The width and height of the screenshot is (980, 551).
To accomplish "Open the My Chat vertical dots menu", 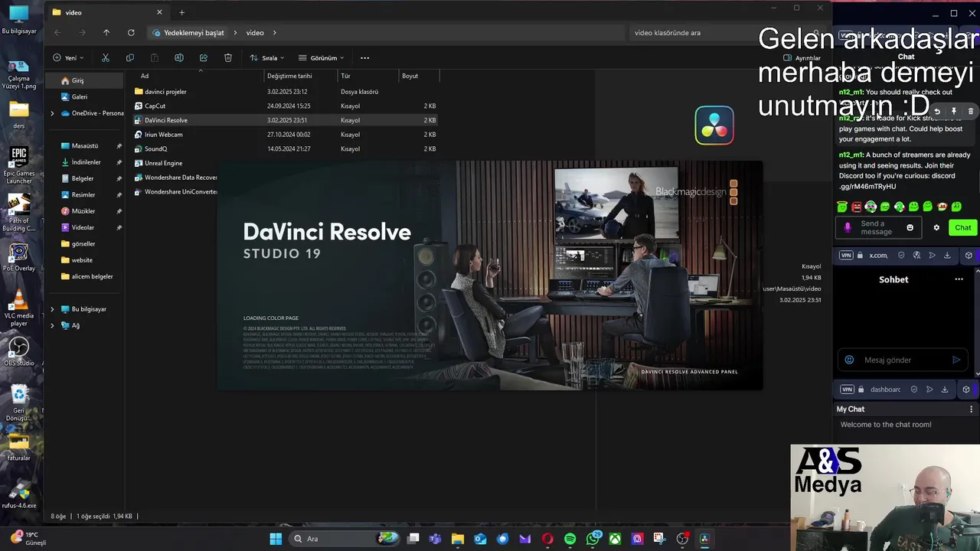I will tap(972, 409).
